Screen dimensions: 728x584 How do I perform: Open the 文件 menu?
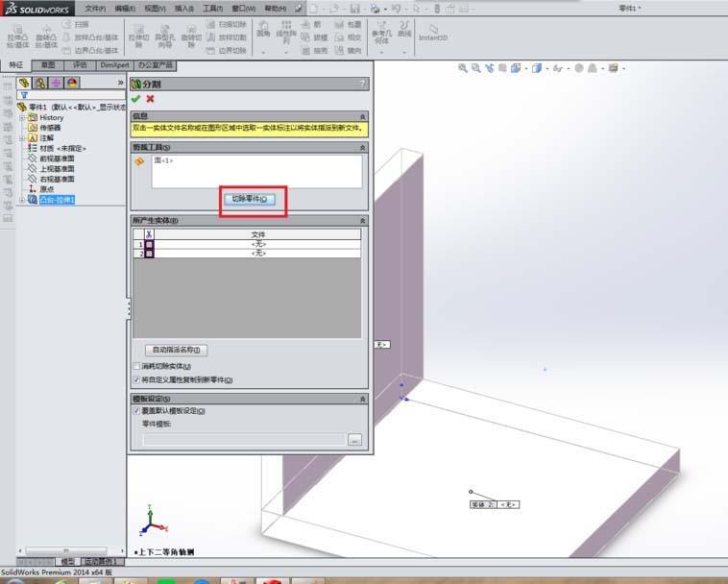pyautogui.click(x=95, y=9)
